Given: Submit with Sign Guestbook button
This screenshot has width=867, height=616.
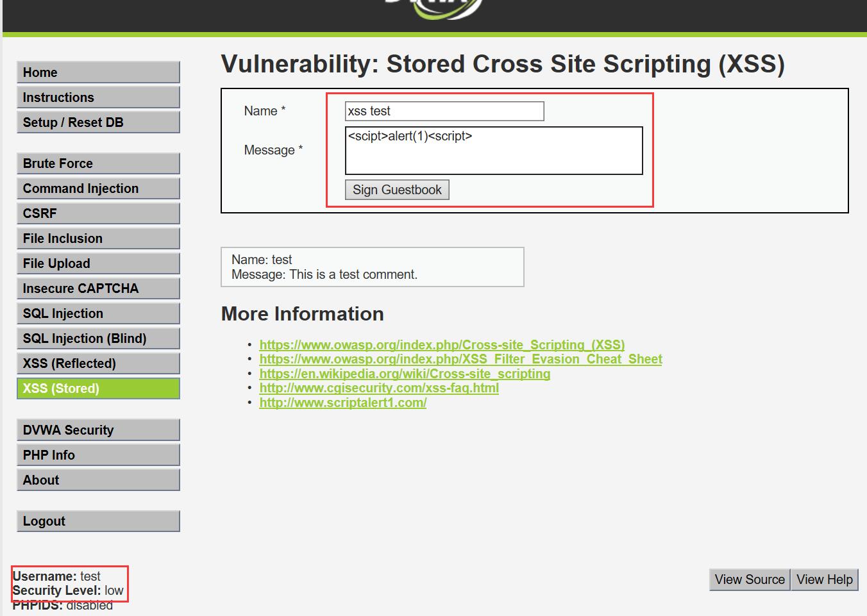Looking at the screenshot, I should (397, 190).
